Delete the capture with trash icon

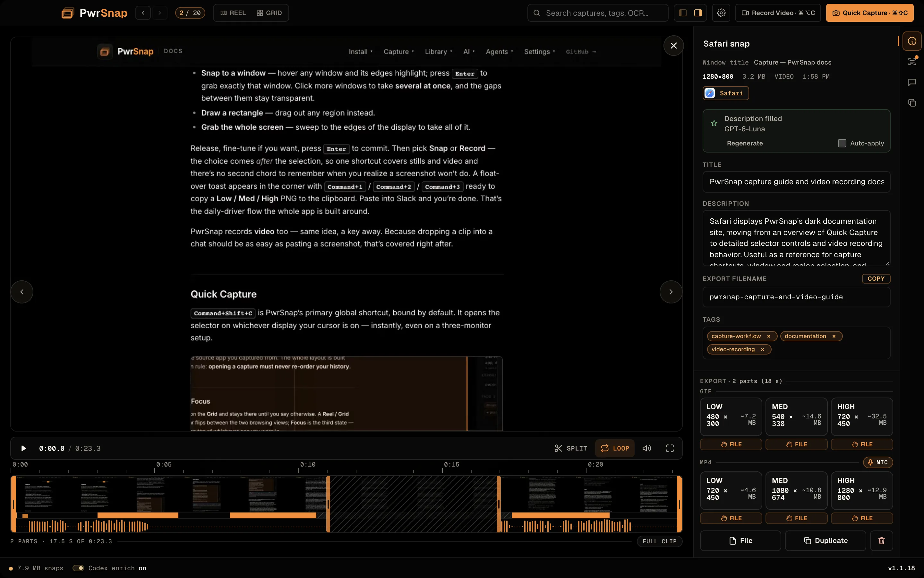[881, 540]
